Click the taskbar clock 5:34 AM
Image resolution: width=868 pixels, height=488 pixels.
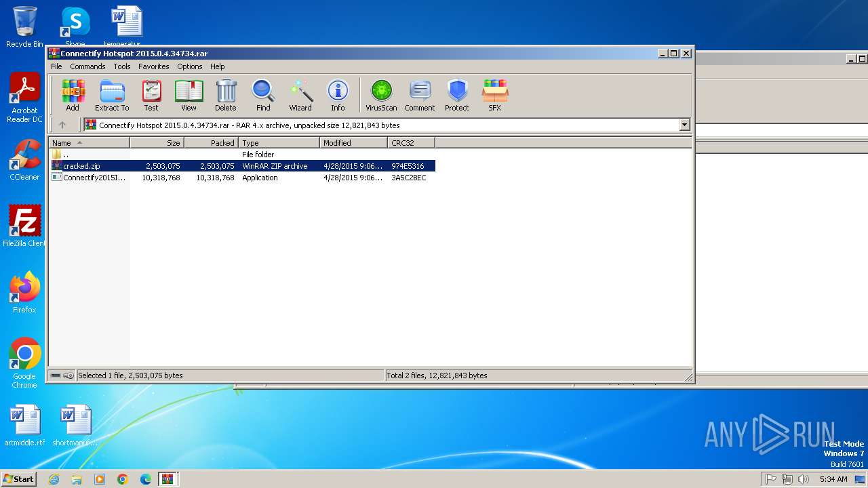point(833,479)
